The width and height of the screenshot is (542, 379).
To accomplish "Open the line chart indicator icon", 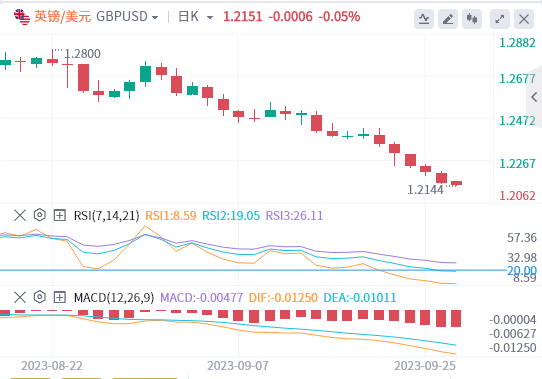I will click(424, 19).
